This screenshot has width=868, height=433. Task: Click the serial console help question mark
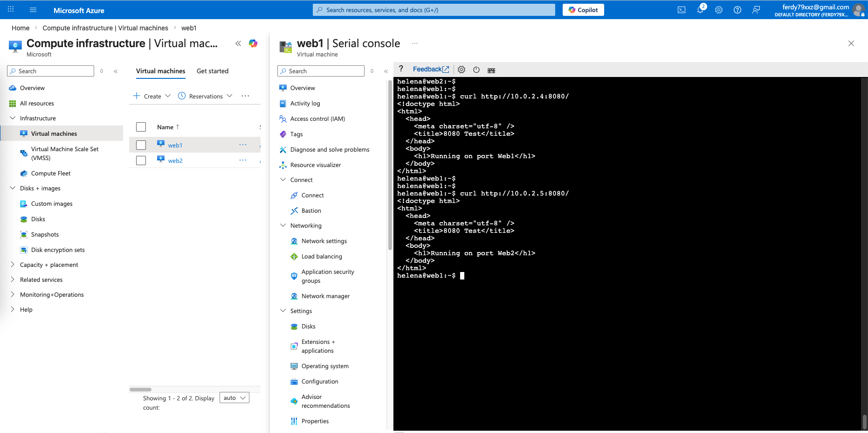[401, 69]
